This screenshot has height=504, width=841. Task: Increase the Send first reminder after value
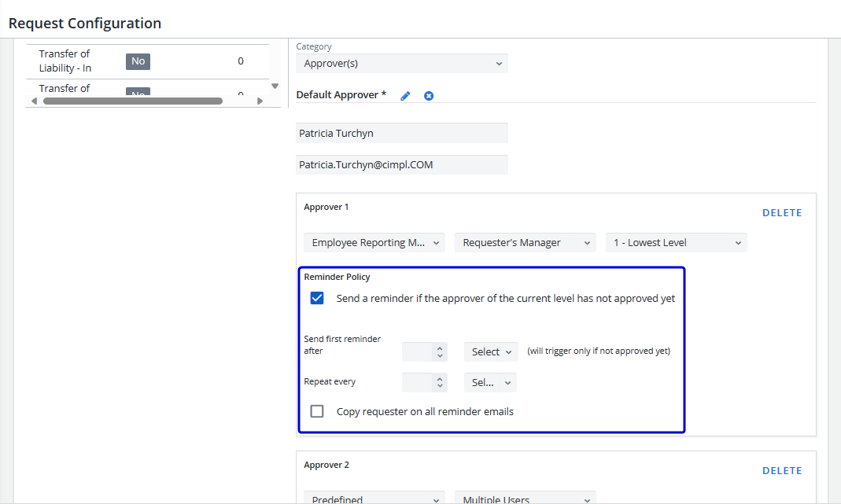[440, 348]
